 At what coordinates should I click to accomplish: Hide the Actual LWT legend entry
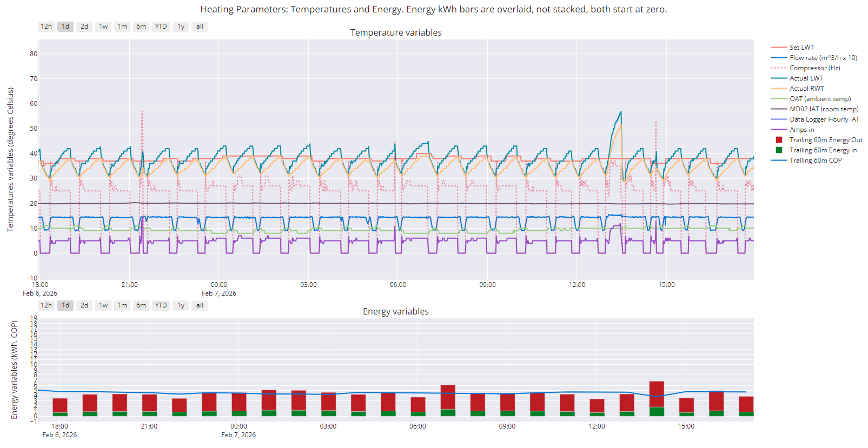(x=806, y=78)
